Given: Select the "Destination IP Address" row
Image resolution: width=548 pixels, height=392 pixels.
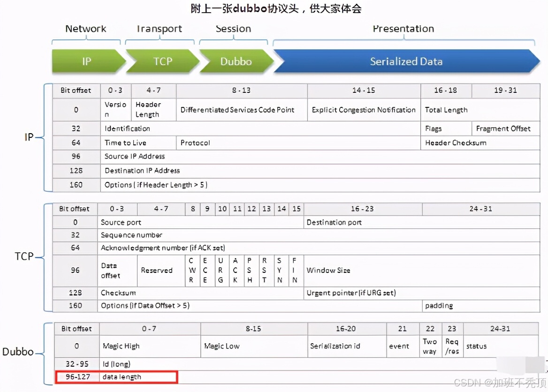Looking at the screenshot, I should pos(320,171).
